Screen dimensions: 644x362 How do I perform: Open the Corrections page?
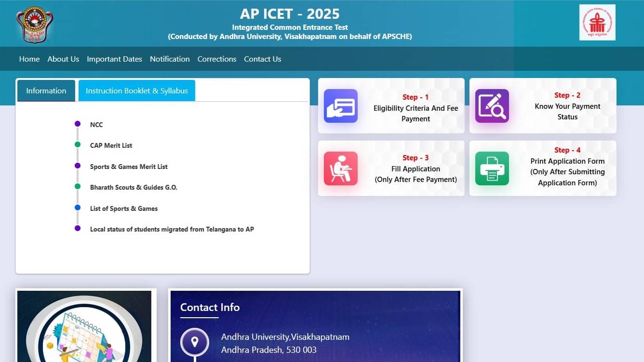pyautogui.click(x=216, y=59)
